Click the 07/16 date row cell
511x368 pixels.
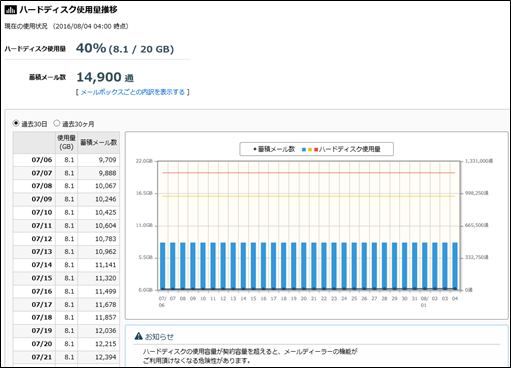pos(34,291)
